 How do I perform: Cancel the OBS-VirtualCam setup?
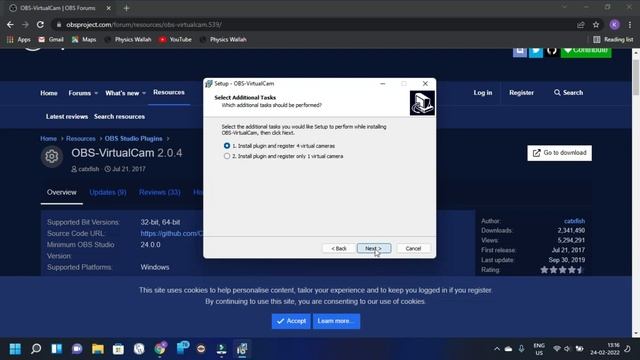coord(413,248)
